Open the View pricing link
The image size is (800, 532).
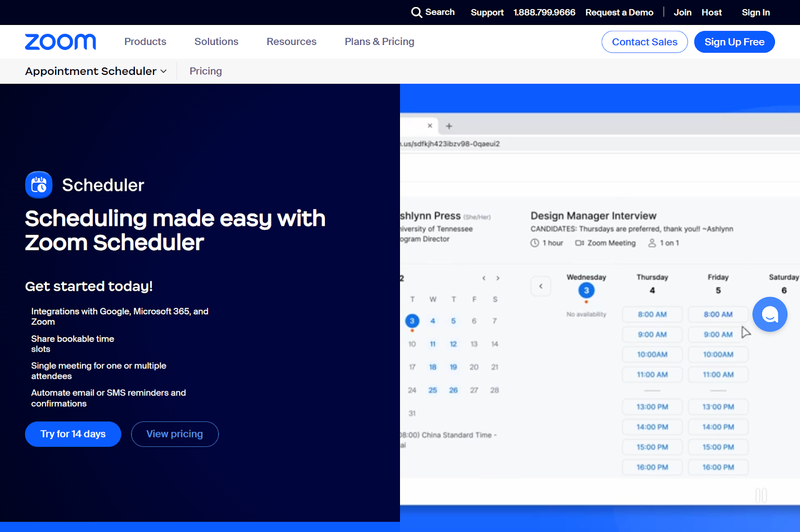pyautogui.click(x=174, y=434)
